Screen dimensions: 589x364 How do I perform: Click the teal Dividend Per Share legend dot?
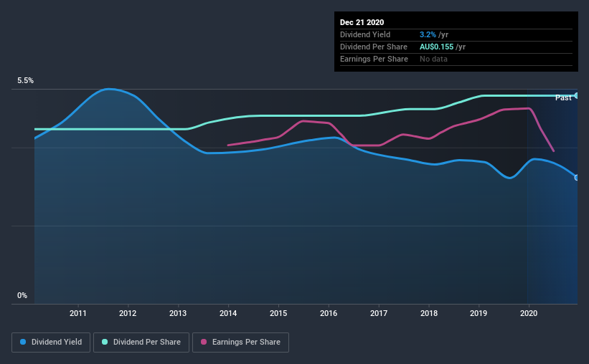(105, 342)
